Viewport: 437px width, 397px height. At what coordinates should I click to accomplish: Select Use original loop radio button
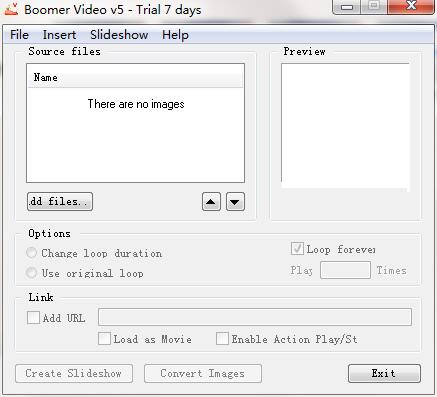[x=31, y=273]
